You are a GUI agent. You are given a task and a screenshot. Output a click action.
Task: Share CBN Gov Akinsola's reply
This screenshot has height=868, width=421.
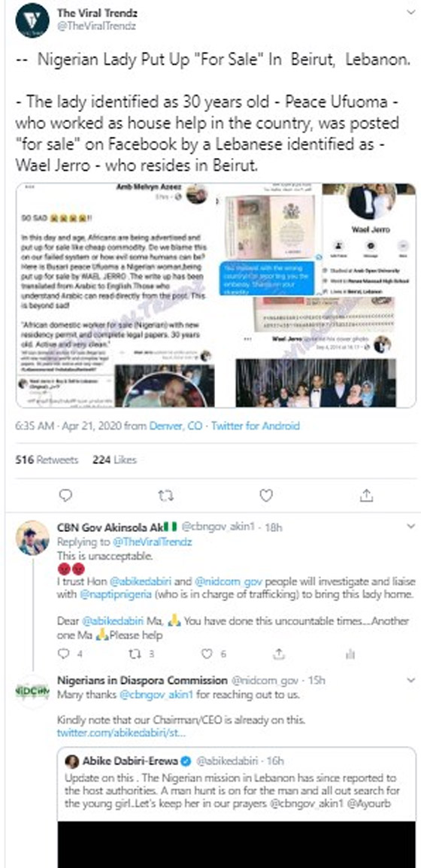(279, 654)
